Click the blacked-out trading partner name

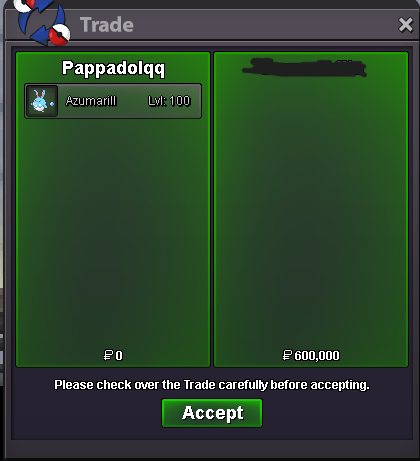point(304,68)
